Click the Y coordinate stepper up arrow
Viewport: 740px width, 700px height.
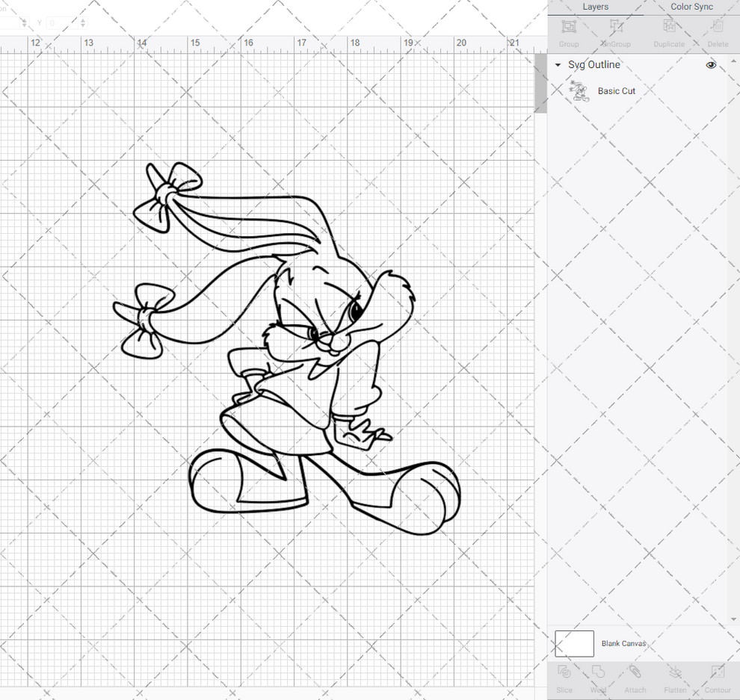82,20
